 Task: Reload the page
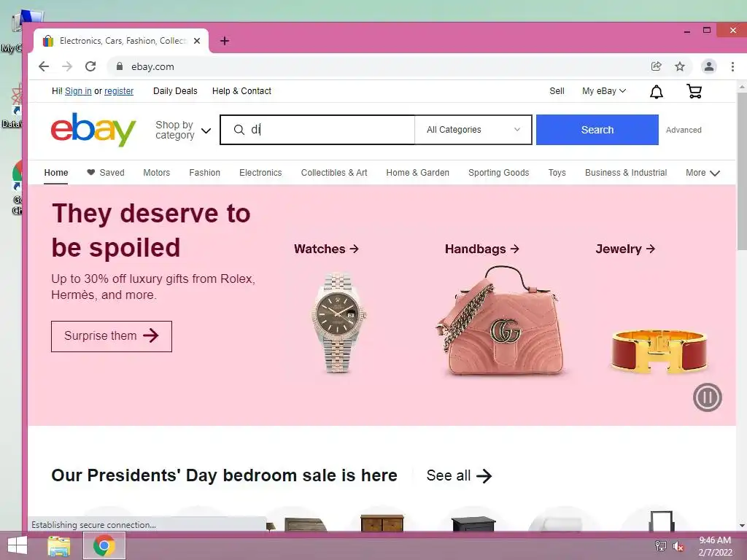click(90, 66)
